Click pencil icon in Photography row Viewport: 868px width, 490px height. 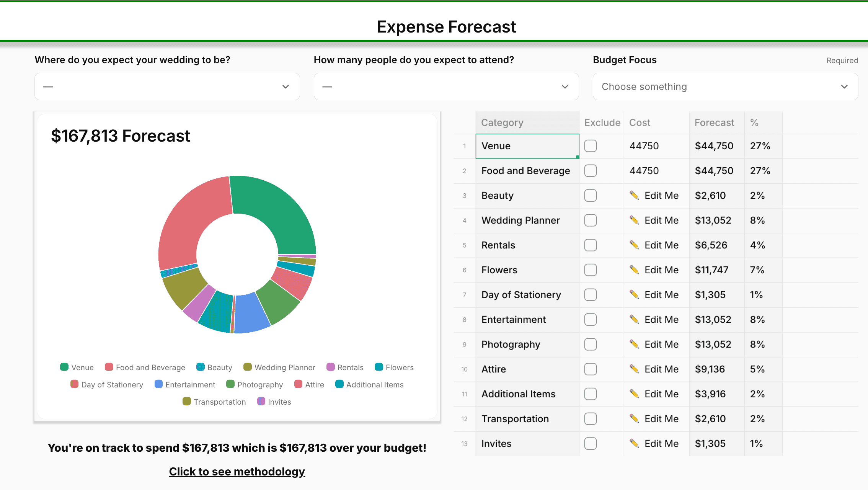(634, 345)
